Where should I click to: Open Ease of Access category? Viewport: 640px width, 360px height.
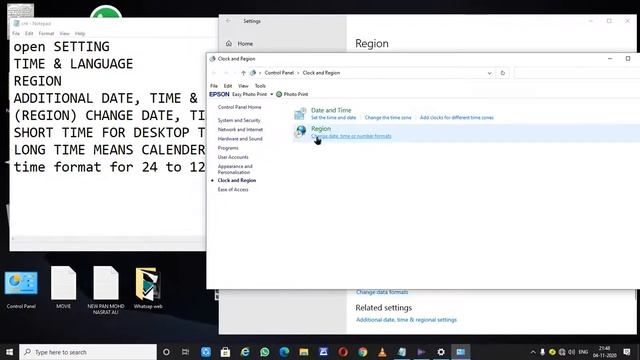[233, 189]
